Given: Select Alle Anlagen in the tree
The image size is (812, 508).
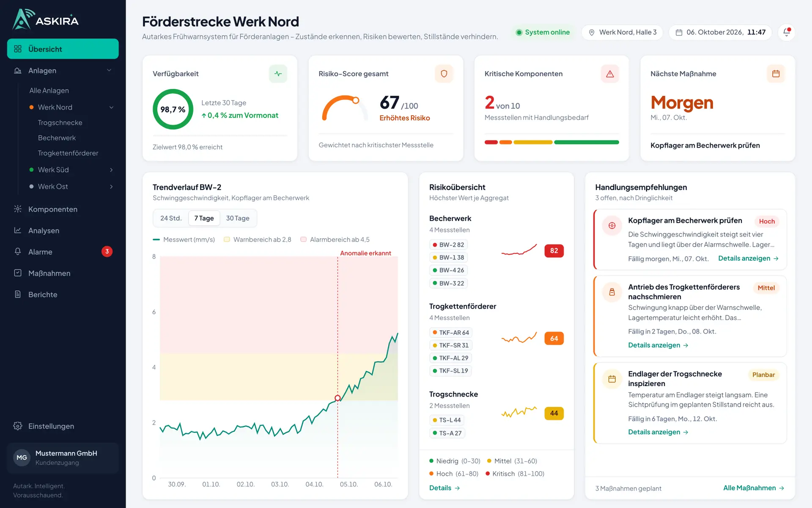Looking at the screenshot, I should (x=49, y=90).
